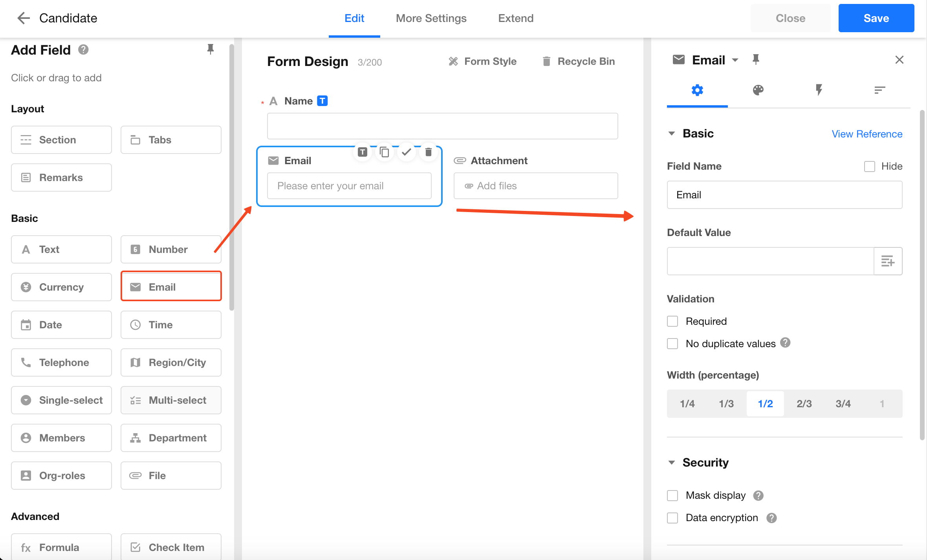Set width to 1/3
Screen dimensions: 927x560
tap(726, 404)
